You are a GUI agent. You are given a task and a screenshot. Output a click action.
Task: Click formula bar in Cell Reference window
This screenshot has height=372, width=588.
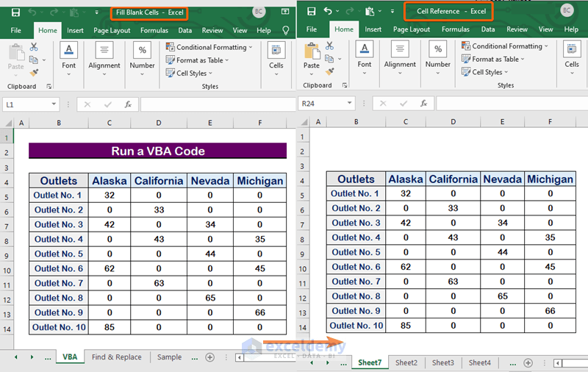[x=512, y=103]
